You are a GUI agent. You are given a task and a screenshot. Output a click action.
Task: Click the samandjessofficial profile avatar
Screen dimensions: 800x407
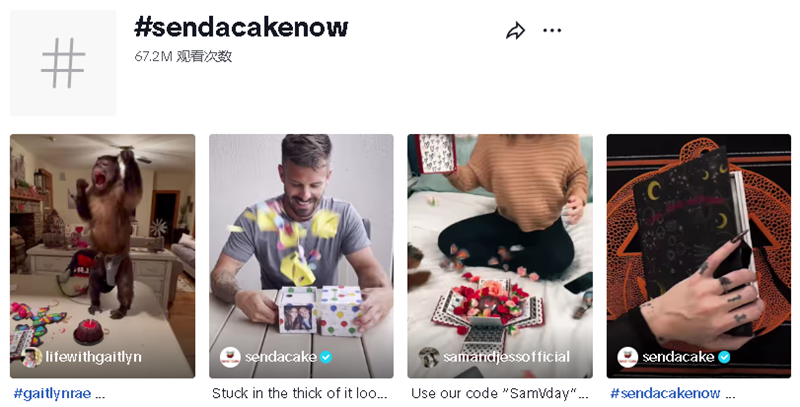429,357
